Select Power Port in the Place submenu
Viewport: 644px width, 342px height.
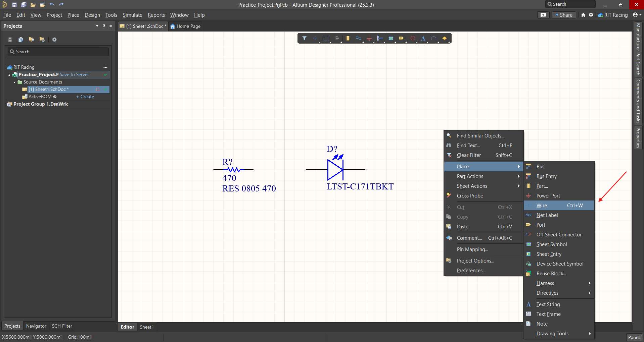[x=559, y=196]
